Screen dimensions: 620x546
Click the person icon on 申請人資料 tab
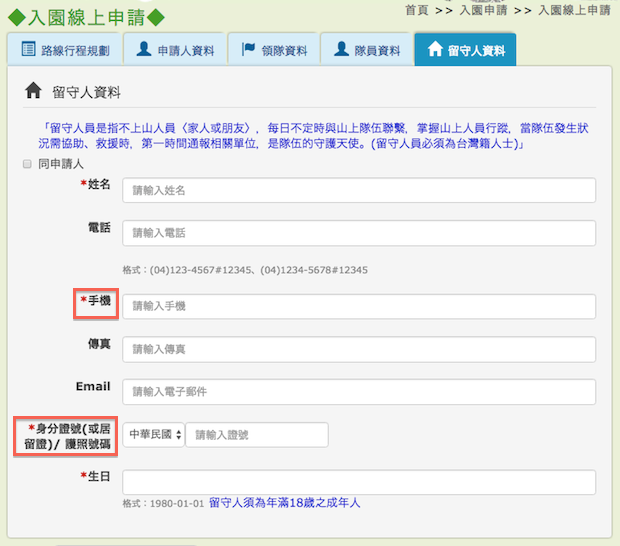pos(144,49)
